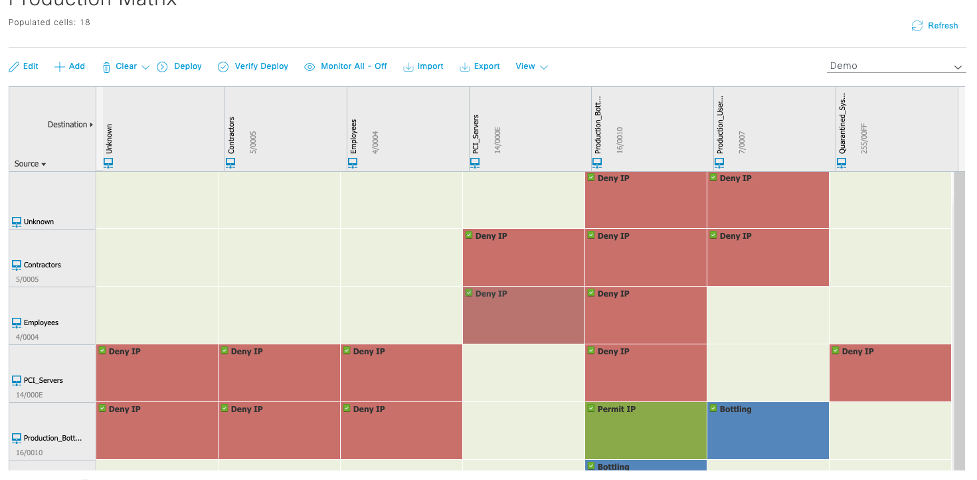Screen dimensions: 977x480
Task: Click the vertical scrollbar of the matrix
Action: 960,321
